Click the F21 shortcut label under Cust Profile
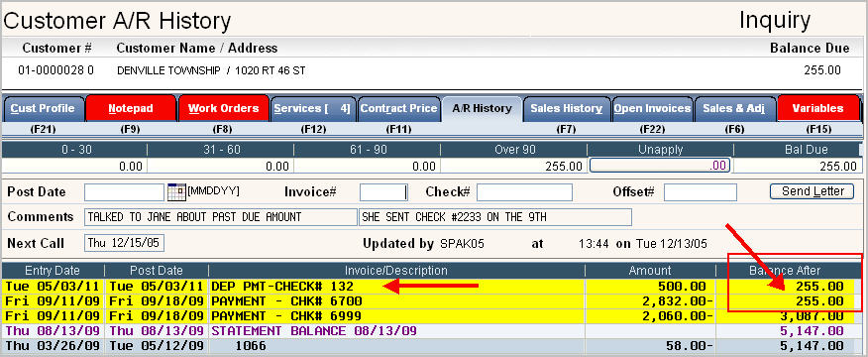The width and height of the screenshot is (868, 357). [44, 130]
